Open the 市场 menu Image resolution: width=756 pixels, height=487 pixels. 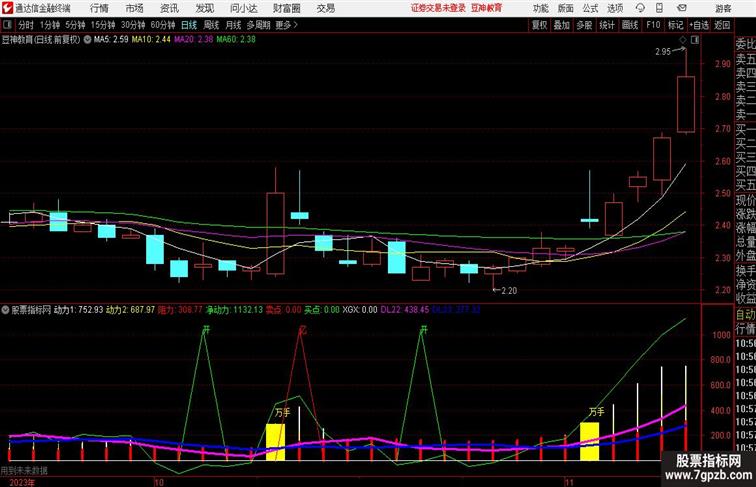[x=134, y=8]
